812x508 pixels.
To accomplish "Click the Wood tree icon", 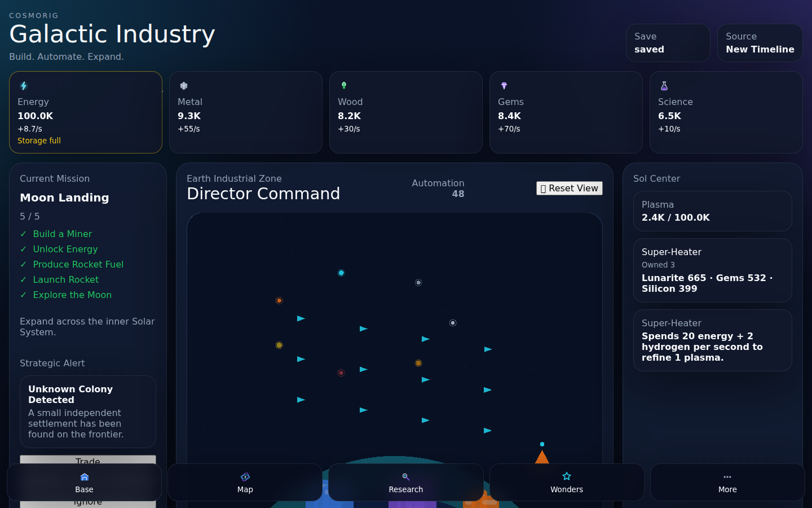I will pyautogui.click(x=344, y=86).
